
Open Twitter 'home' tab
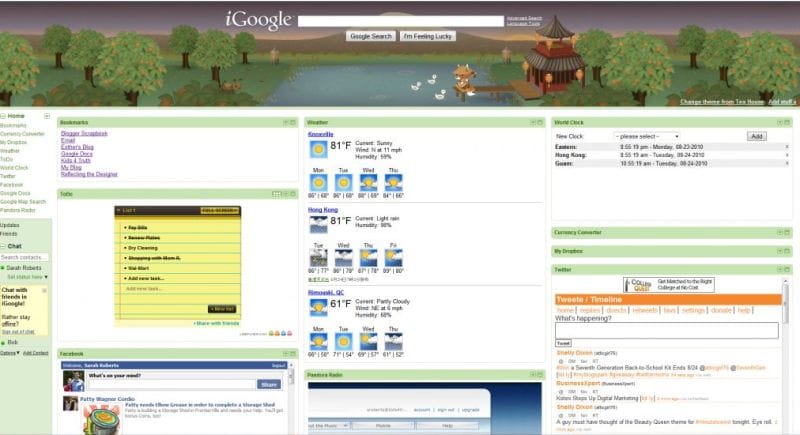point(565,310)
